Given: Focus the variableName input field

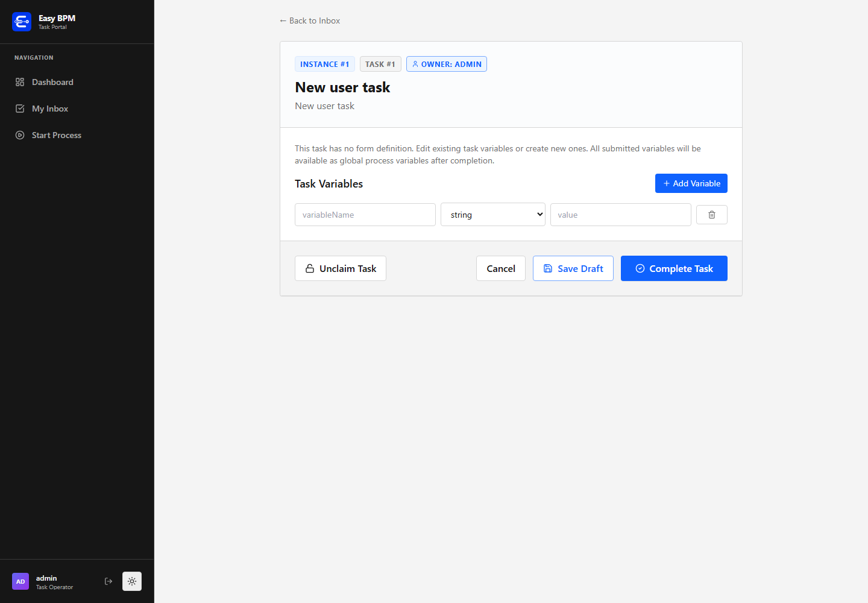Looking at the screenshot, I should click(x=365, y=215).
